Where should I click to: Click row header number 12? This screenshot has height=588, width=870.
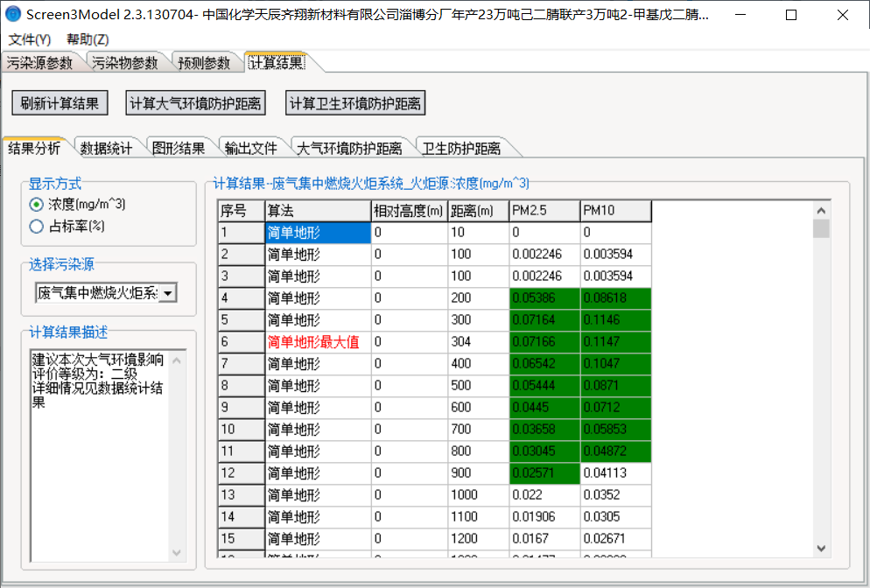[242, 473]
